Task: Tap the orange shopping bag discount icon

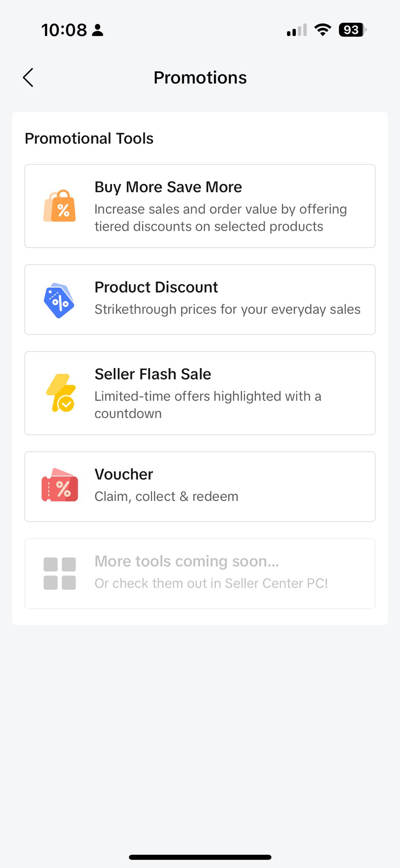Action: [x=60, y=206]
